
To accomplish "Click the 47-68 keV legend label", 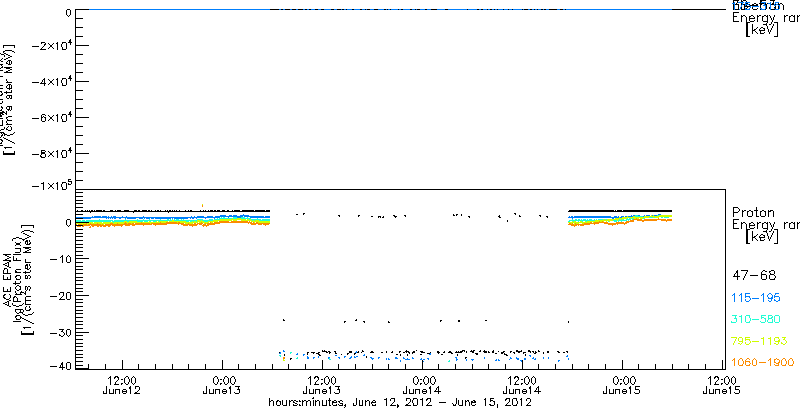I will tap(754, 276).
